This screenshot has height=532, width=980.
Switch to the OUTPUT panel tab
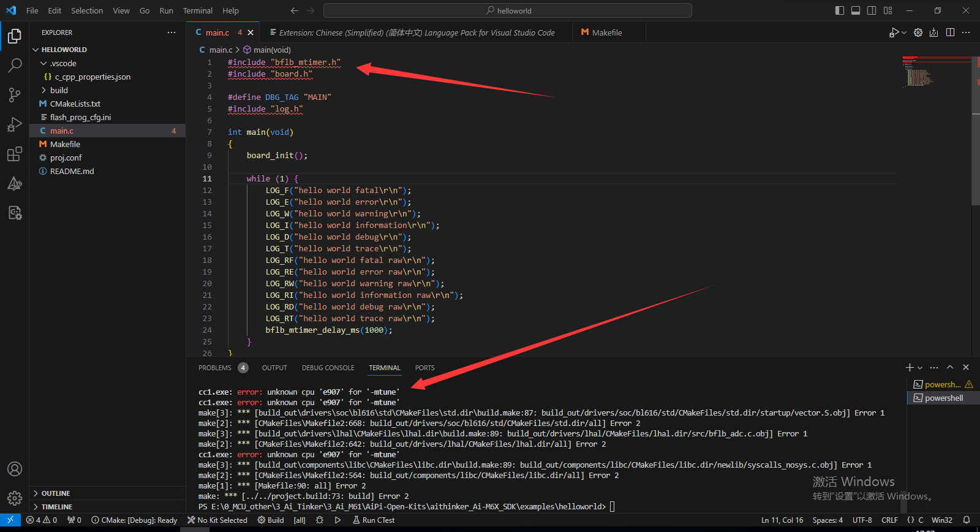(x=274, y=368)
